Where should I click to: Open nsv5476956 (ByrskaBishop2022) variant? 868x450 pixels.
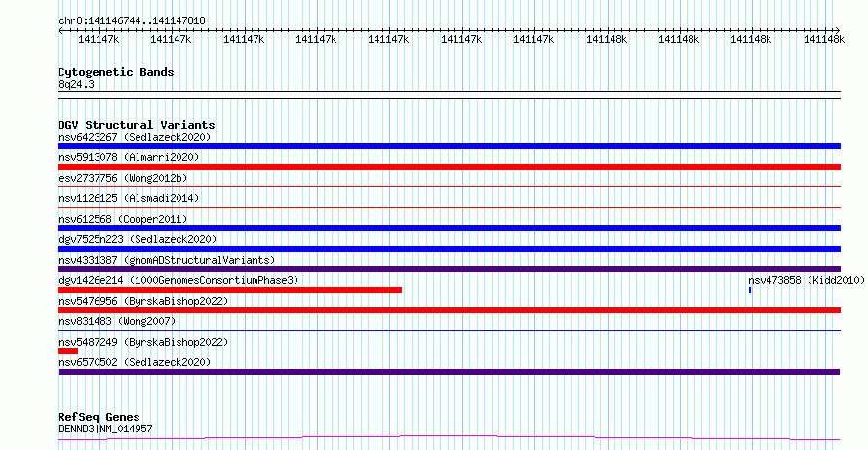pos(143,301)
